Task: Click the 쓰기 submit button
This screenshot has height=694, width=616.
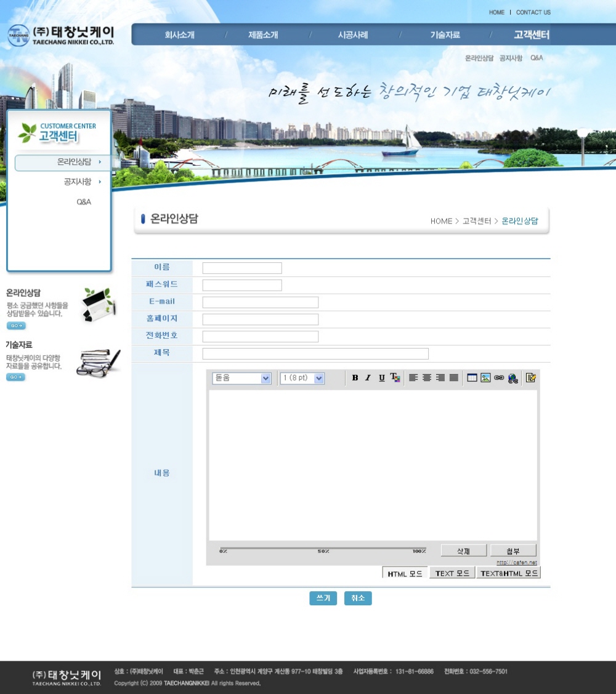Action: click(323, 599)
